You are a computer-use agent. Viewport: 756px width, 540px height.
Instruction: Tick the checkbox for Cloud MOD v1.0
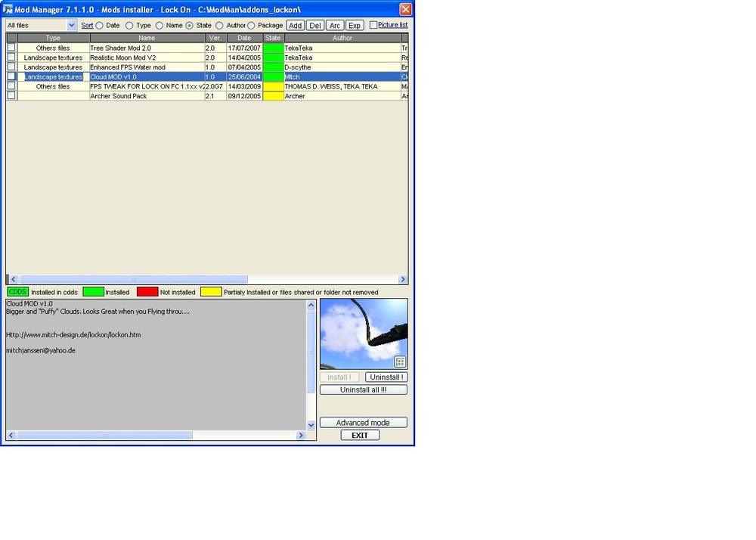(x=11, y=76)
